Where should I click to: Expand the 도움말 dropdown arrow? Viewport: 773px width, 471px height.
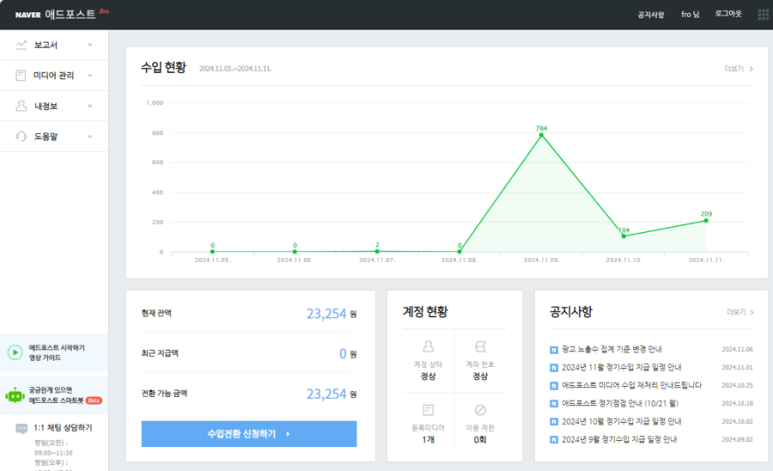pos(90,136)
